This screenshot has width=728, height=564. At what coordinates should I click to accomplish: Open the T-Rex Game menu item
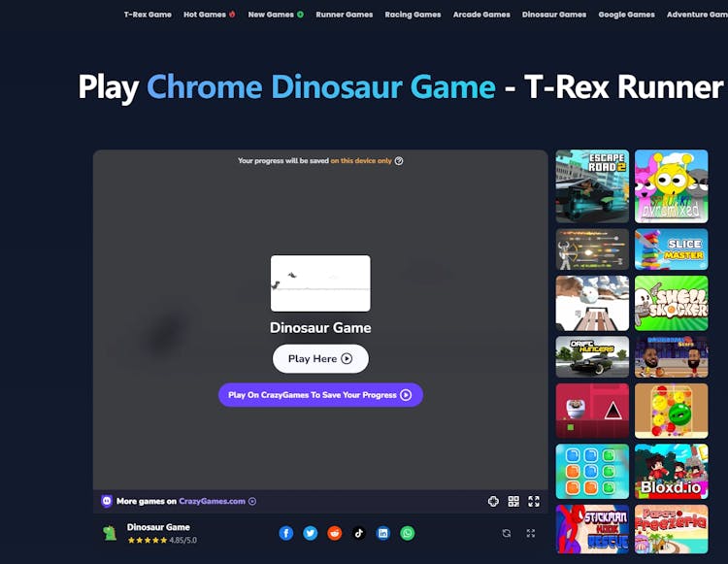[x=148, y=15]
